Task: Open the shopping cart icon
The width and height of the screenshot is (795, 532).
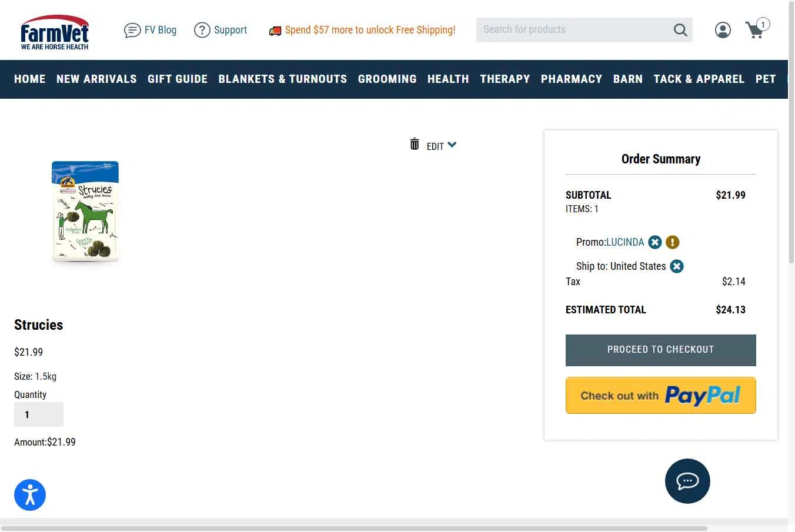Action: click(757, 28)
